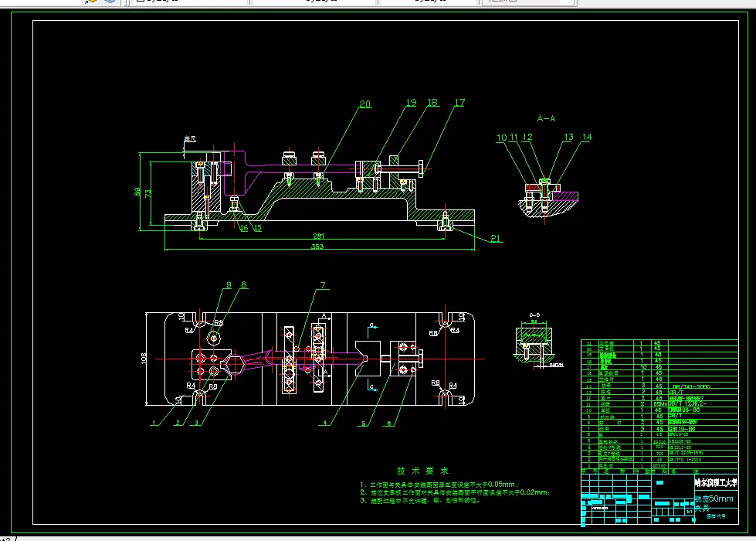Select balloon number 11 in section A-A
The height and width of the screenshot is (541, 756).
514,138
